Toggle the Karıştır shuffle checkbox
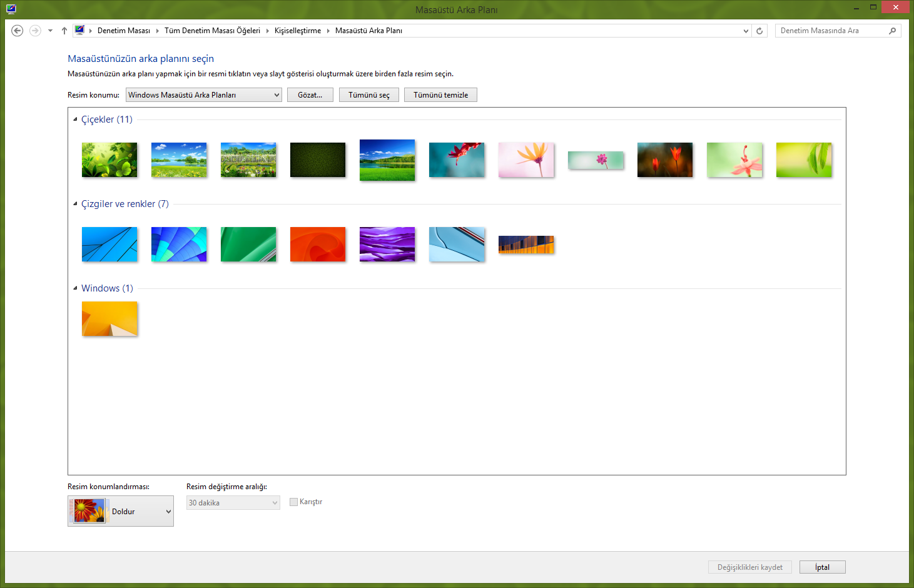Screen dimensions: 914x588 click(294, 502)
